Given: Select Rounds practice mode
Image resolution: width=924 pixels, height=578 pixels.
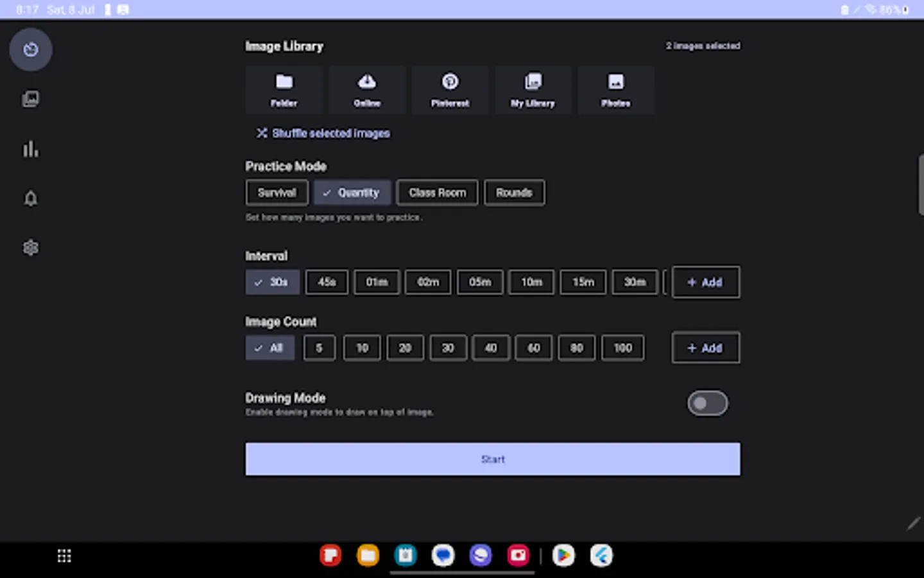Looking at the screenshot, I should 514,193.
